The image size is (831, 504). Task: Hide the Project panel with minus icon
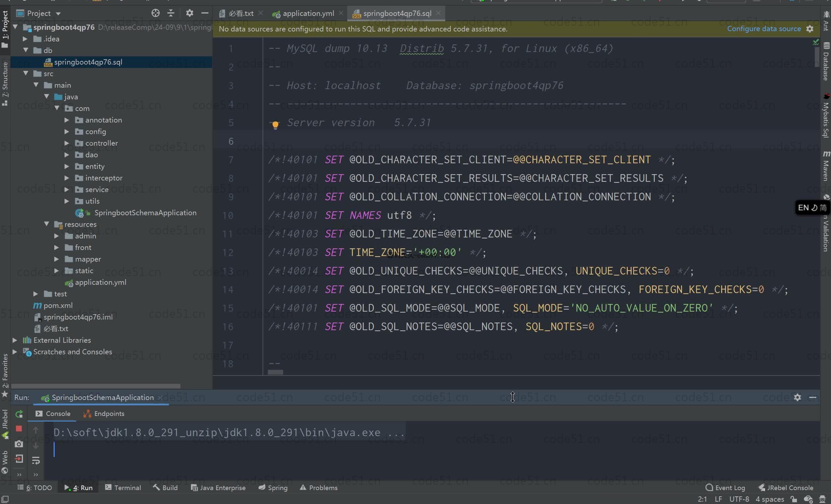coord(205,13)
